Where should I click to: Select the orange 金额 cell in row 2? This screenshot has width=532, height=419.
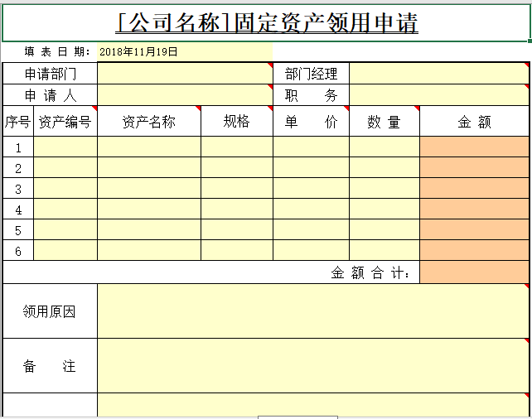pos(474,168)
